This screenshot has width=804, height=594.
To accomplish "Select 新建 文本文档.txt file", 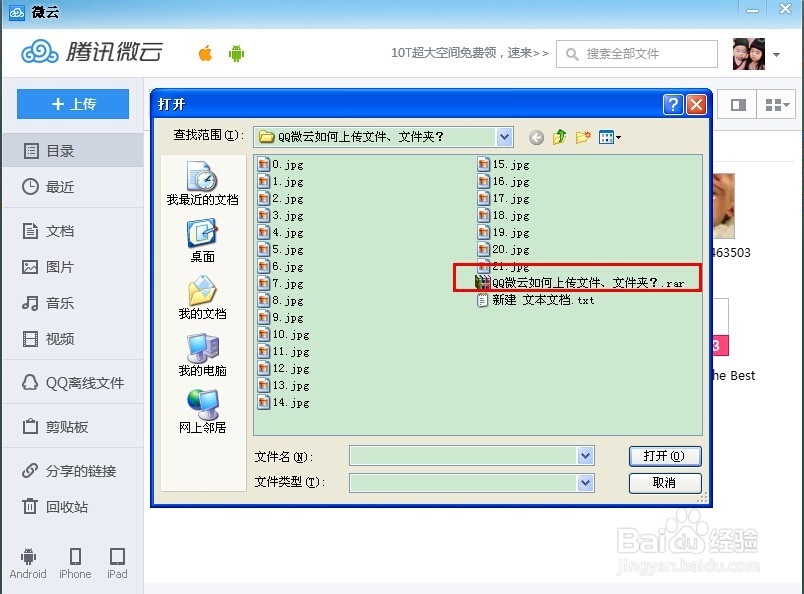I will point(535,300).
